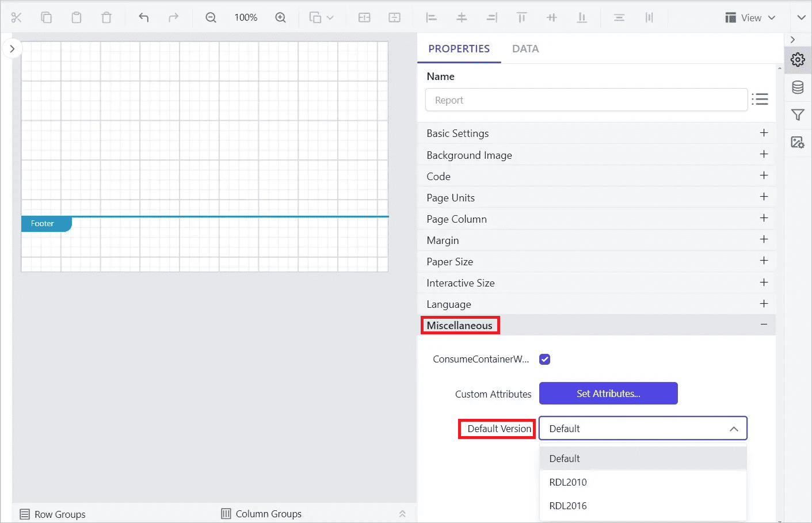Switch to the DATA tab
Viewport: 812px width, 523px height.
525,49
